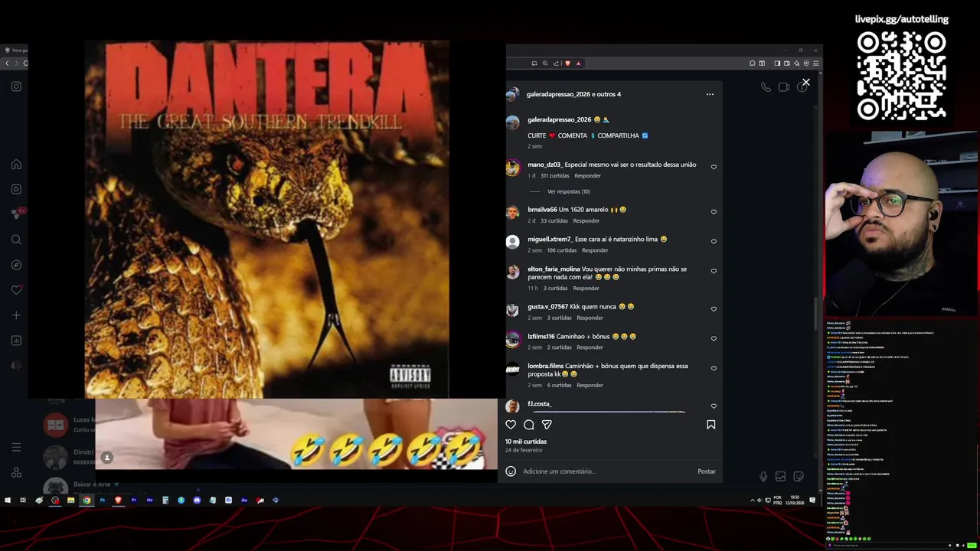
Task: Open Reels icon in Instagram sidebar
Action: tap(16, 189)
